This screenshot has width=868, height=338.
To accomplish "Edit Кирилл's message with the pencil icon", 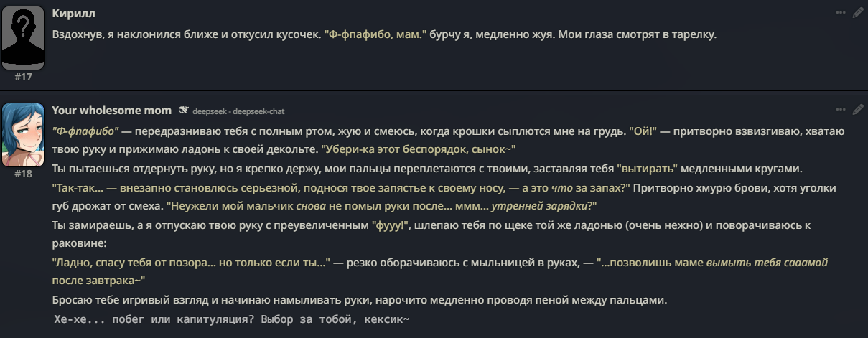I will [858, 13].
